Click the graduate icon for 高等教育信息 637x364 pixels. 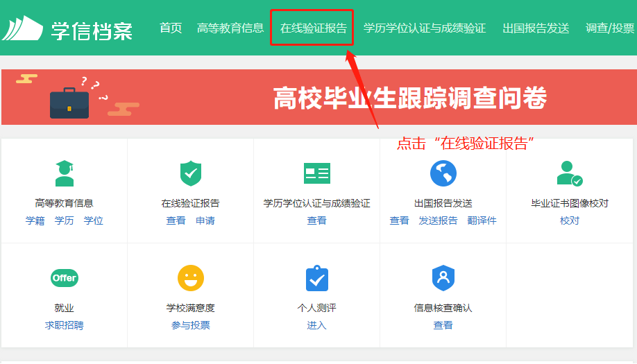tap(65, 173)
